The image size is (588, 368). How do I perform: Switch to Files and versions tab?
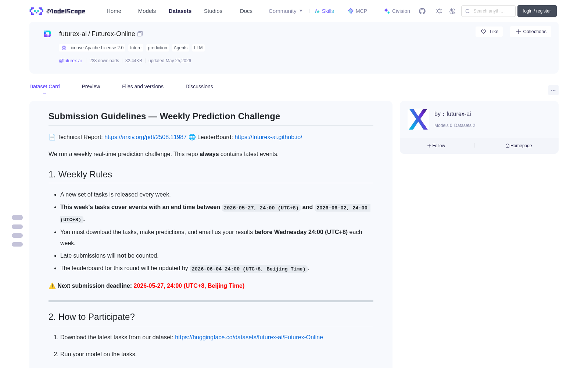[x=143, y=86]
